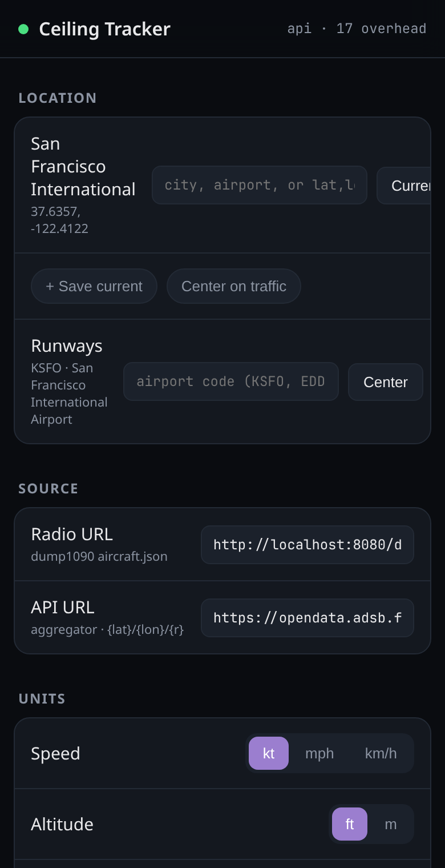Click the city, airport, or lat,lon search field
The image size is (445, 868).
click(x=260, y=185)
